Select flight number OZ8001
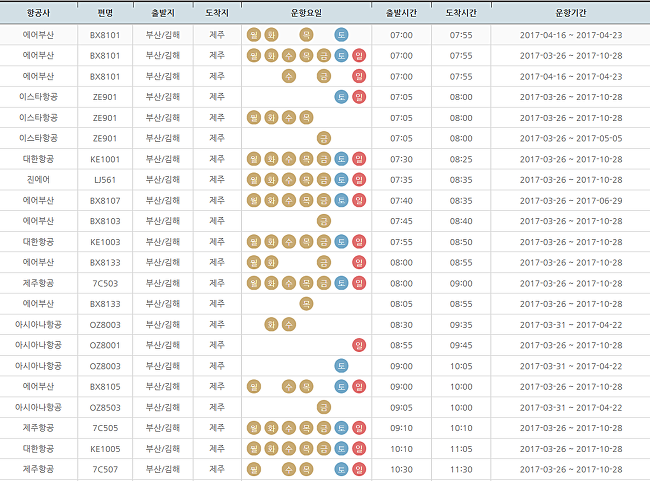Image resolution: width=650 pixels, height=481 pixels. 105,345
